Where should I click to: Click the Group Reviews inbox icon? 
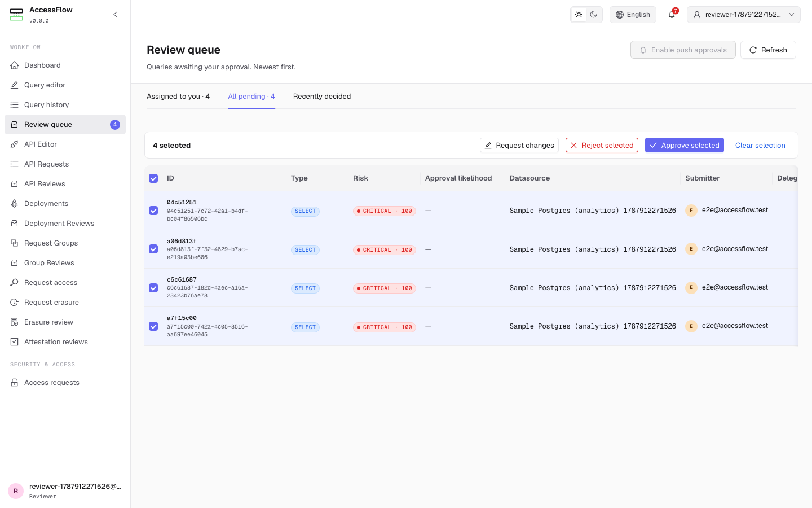15,263
